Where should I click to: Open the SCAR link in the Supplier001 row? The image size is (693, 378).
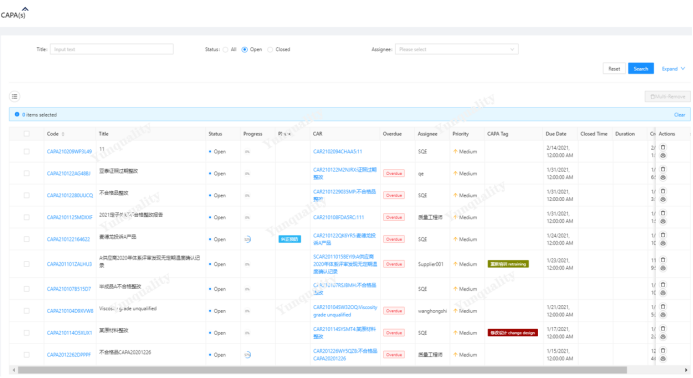coord(345,264)
